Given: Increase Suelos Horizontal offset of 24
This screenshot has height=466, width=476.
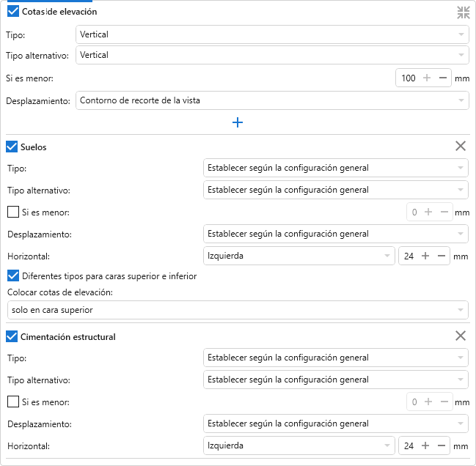Looking at the screenshot, I should pyautogui.click(x=425, y=256).
